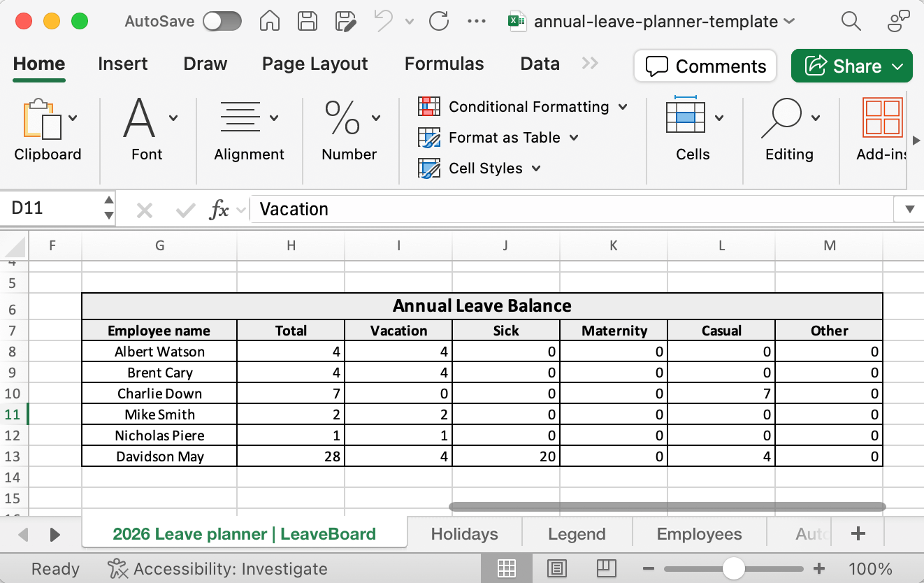The width and height of the screenshot is (924, 583).
Task: Click the zoom slider handle
Action: pos(733,568)
